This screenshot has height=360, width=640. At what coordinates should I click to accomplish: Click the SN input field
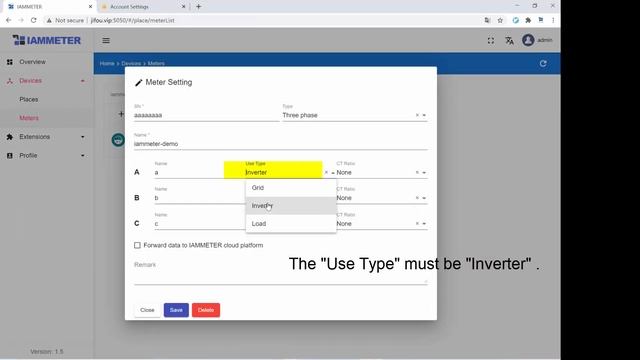point(206,116)
